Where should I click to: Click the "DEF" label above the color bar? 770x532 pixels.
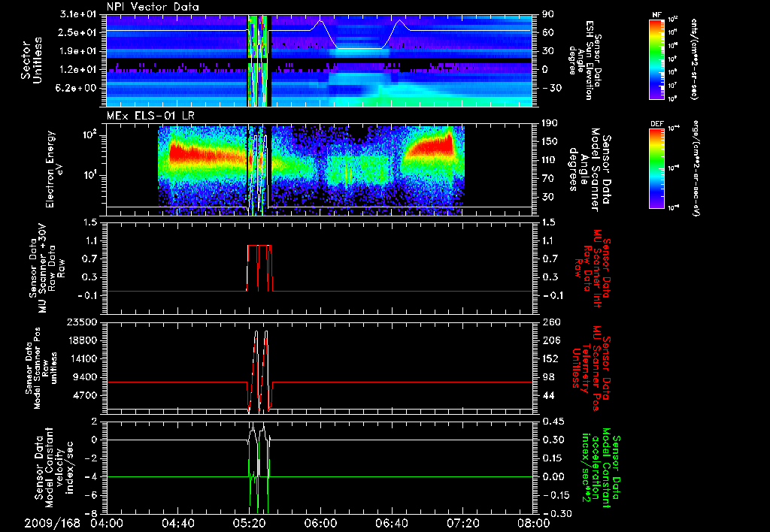(656, 124)
